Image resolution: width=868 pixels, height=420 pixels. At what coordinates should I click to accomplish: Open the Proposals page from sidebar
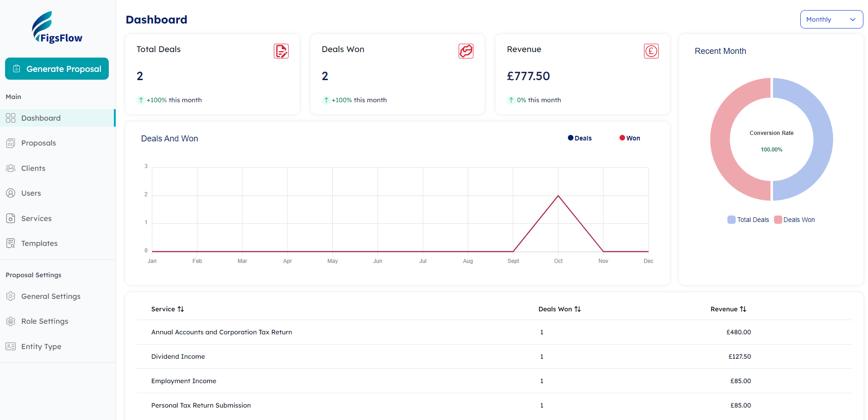39,143
